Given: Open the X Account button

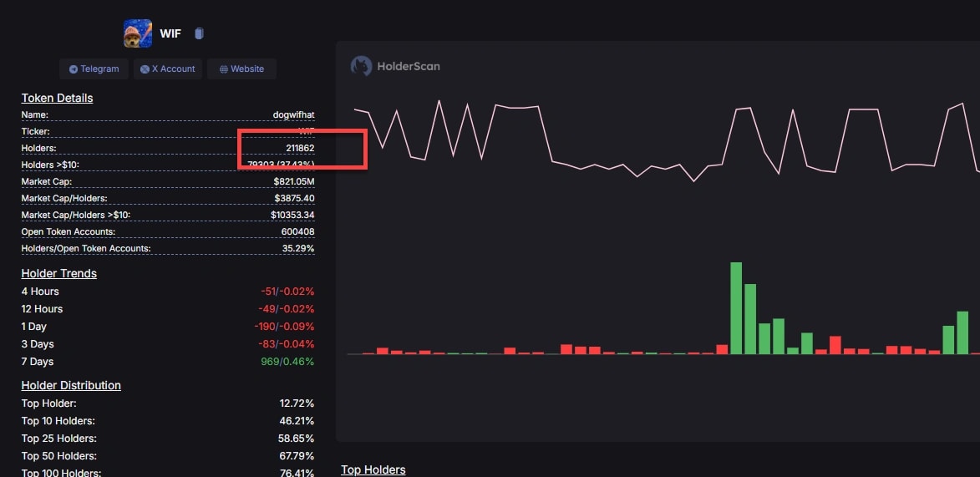Looking at the screenshot, I should pos(168,69).
